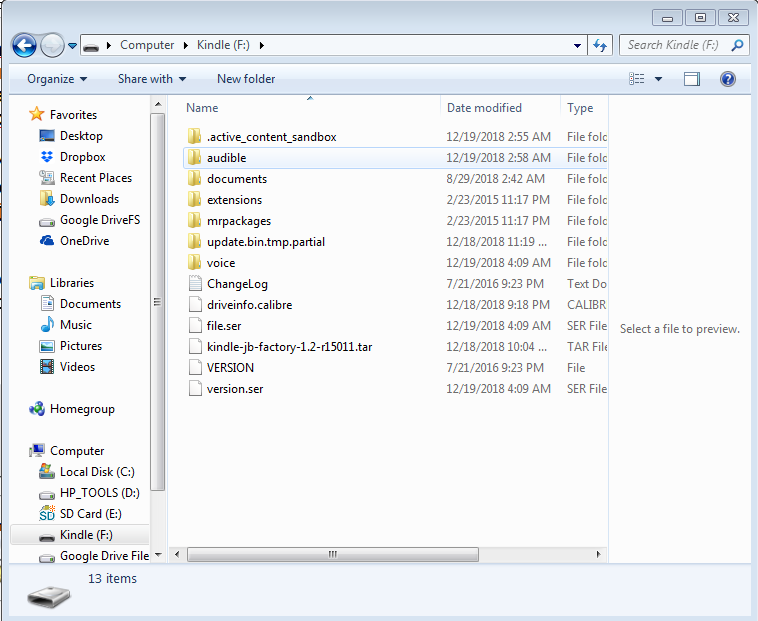The width and height of the screenshot is (758, 621).
Task: Click horizontal scrollbar right arrow
Action: [598, 554]
